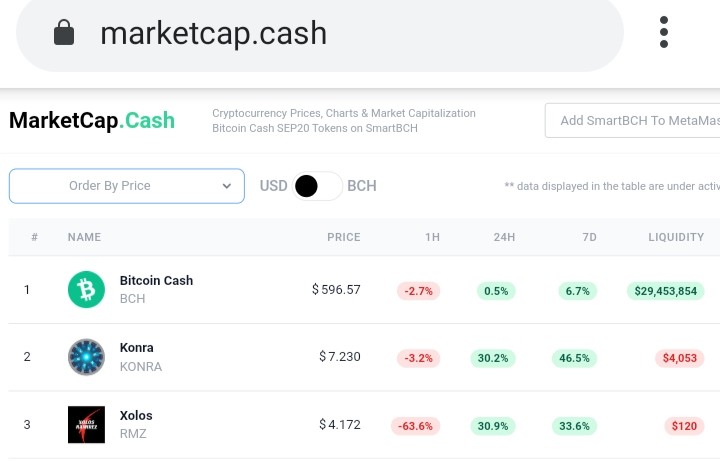This screenshot has width=720, height=461.
Task: Sort by the LIQUIDITY column header
Action: pyautogui.click(x=676, y=237)
